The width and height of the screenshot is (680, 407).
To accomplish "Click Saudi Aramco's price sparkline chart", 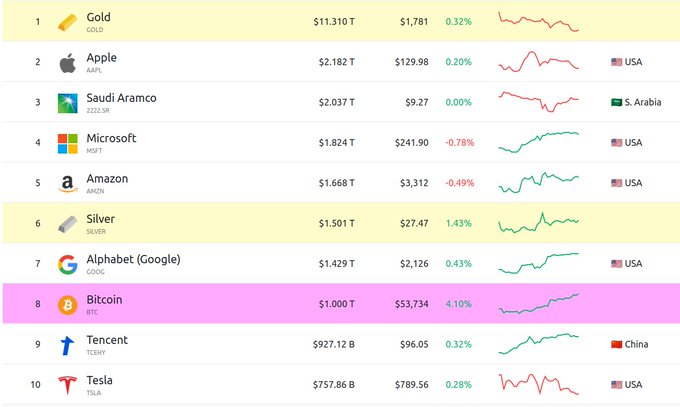I will pyautogui.click(x=539, y=102).
